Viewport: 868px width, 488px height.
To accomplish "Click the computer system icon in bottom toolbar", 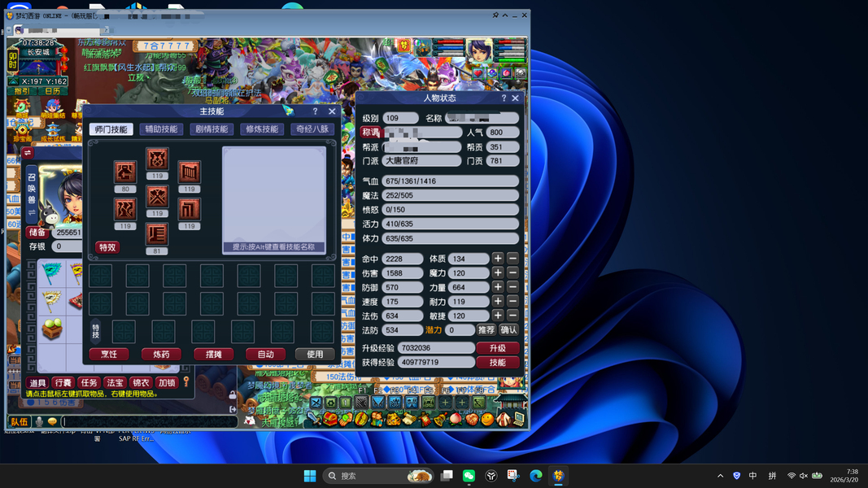I will coord(519,419).
